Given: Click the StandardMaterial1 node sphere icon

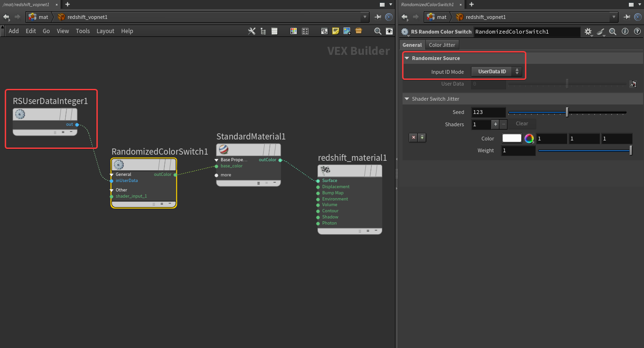Looking at the screenshot, I should point(223,149).
